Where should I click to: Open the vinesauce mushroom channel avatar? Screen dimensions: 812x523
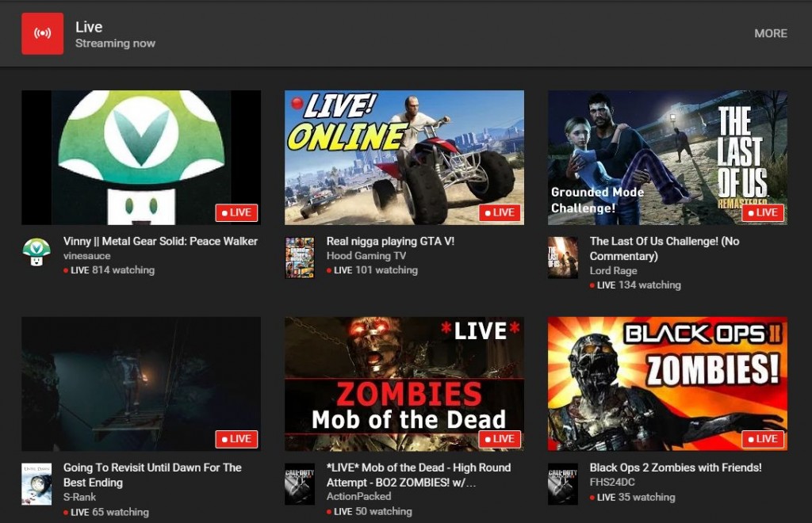pyautogui.click(x=36, y=252)
